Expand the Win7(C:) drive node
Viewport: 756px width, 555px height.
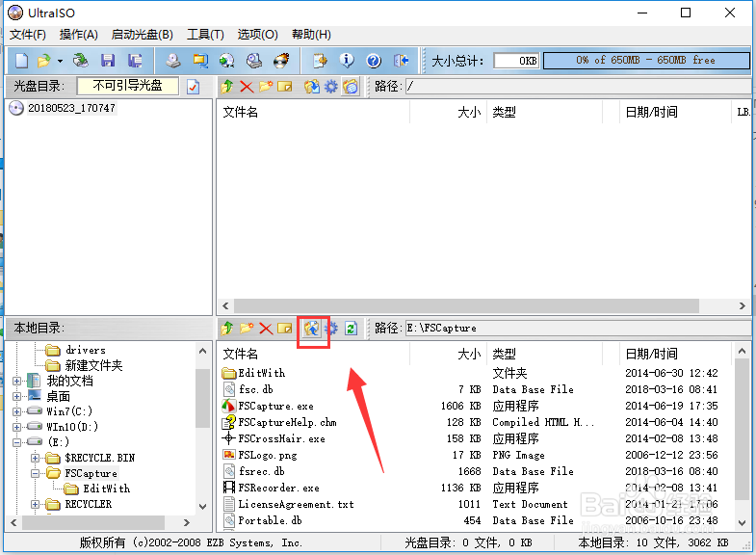pos(17,412)
